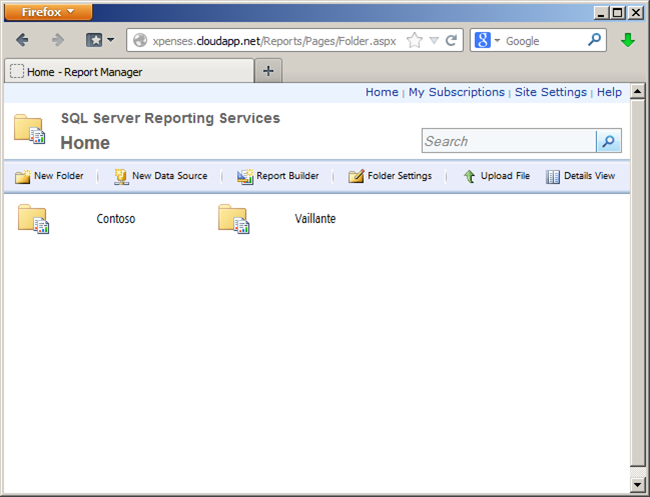Open the Google search engine selector
650x497 pixels.
pyautogui.click(x=487, y=40)
